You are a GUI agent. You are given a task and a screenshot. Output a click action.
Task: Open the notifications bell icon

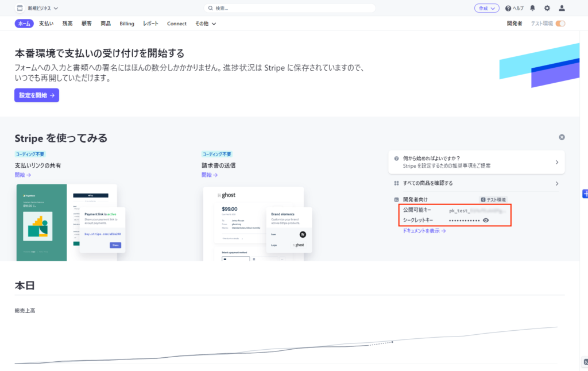pyautogui.click(x=532, y=8)
